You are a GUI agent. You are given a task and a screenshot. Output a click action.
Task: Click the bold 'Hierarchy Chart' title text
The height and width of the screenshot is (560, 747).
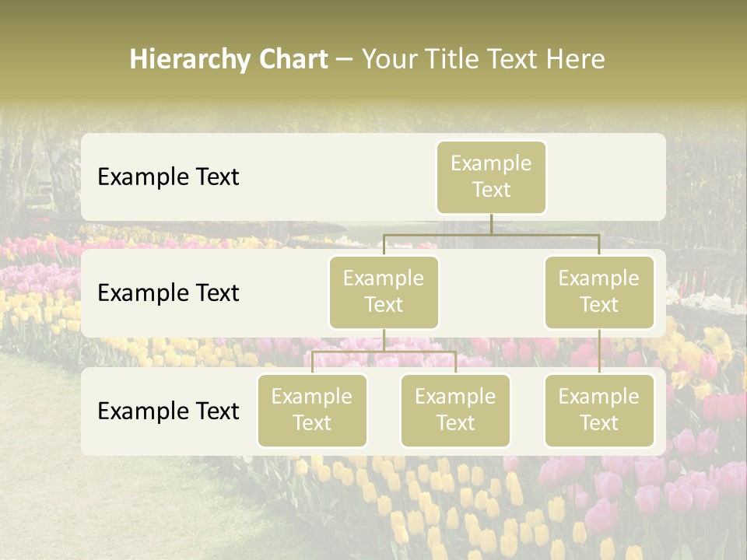tap(229, 59)
